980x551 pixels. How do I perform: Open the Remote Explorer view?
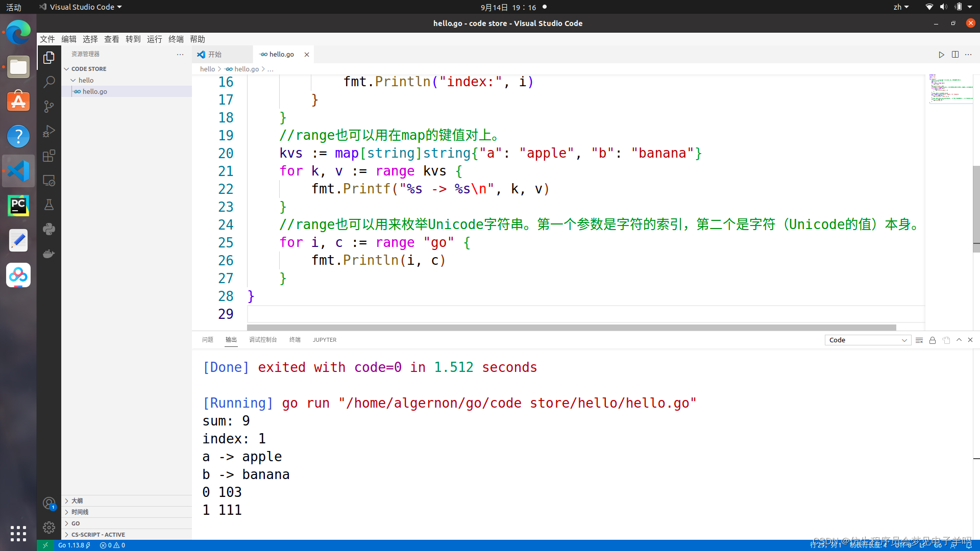(x=49, y=180)
